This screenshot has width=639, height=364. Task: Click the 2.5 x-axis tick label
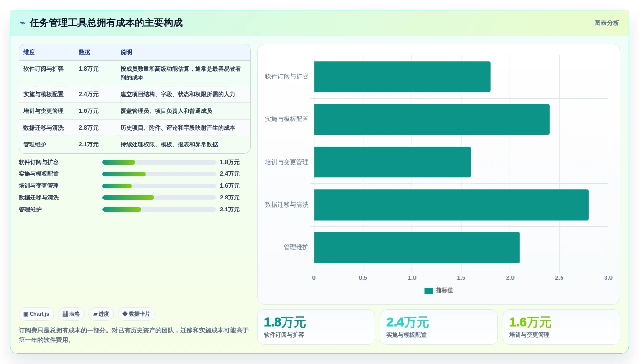pos(559,278)
